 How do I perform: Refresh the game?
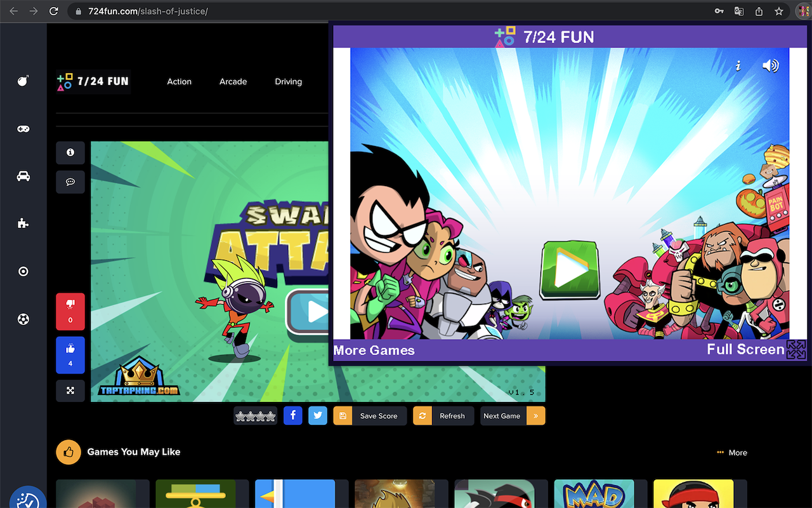pos(443,416)
